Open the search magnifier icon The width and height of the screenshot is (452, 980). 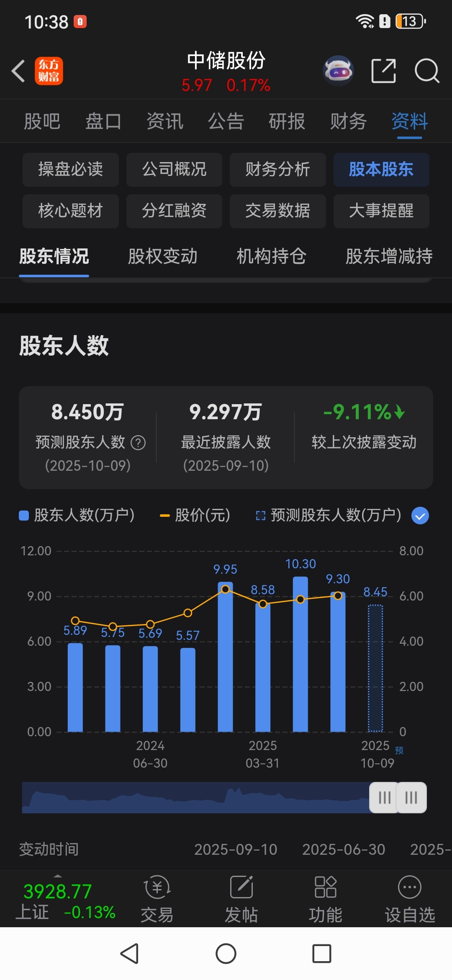pyautogui.click(x=427, y=71)
